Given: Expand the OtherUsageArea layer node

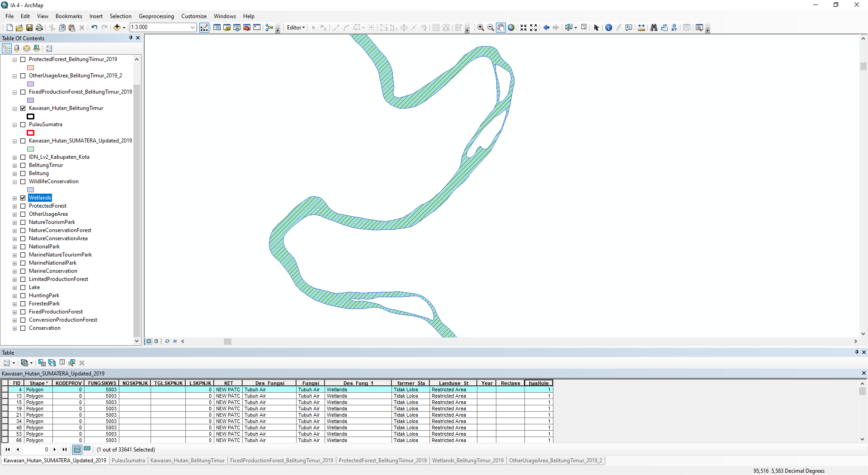Looking at the screenshot, I should tap(15, 214).
